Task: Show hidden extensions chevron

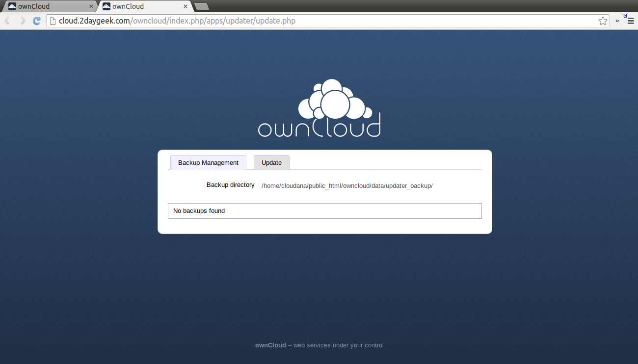Action: pos(617,21)
